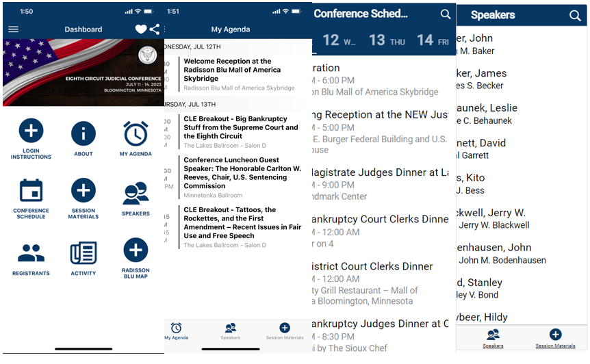
Task: Select Speakers tab at bottom of Speakers screen
Action: (x=493, y=339)
